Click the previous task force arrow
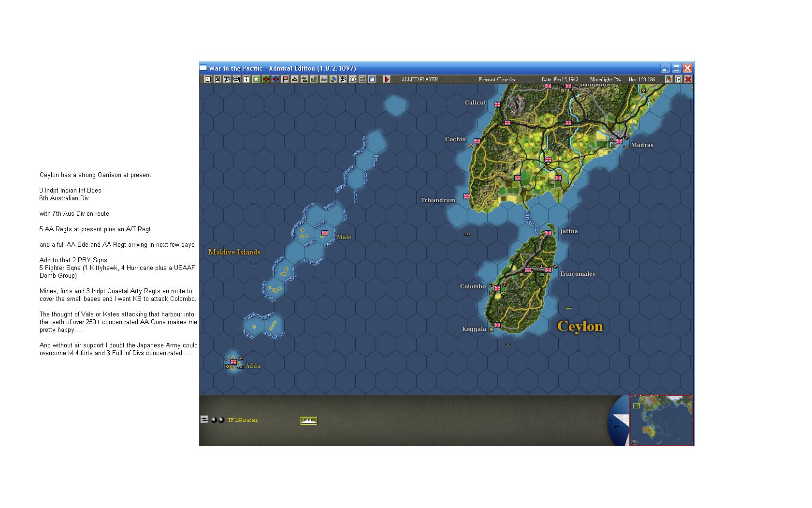This screenshot has width=812, height=508. click(x=214, y=420)
